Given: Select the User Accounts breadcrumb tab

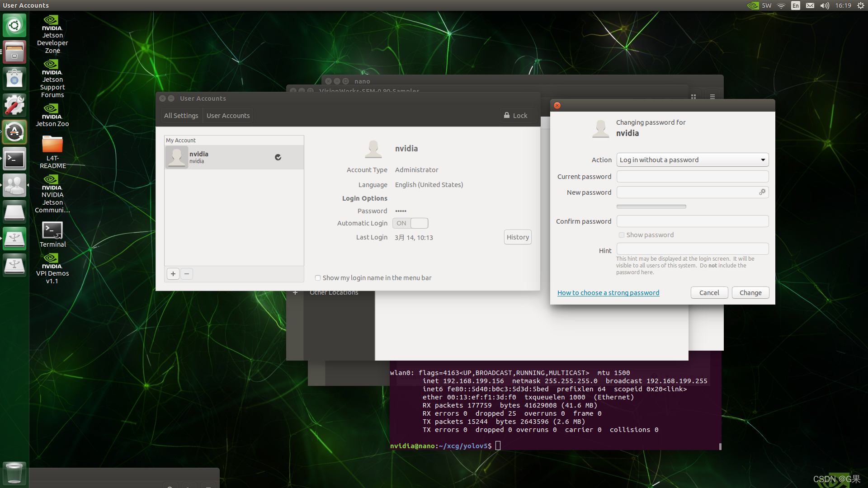Looking at the screenshot, I should click(228, 116).
